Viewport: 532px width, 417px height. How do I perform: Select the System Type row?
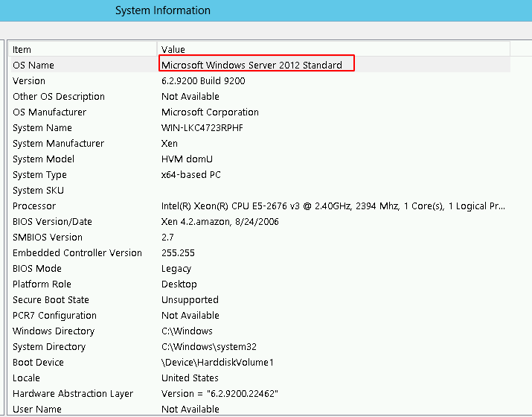point(39,175)
